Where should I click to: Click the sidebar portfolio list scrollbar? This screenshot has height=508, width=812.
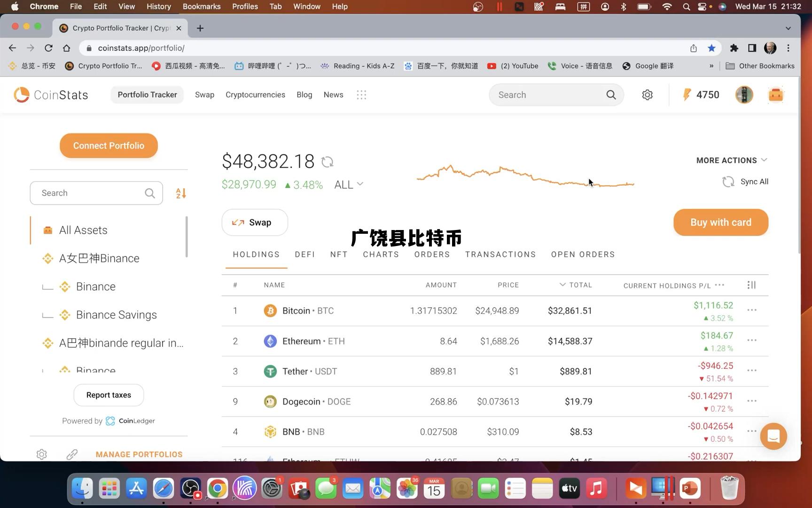click(187, 237)
